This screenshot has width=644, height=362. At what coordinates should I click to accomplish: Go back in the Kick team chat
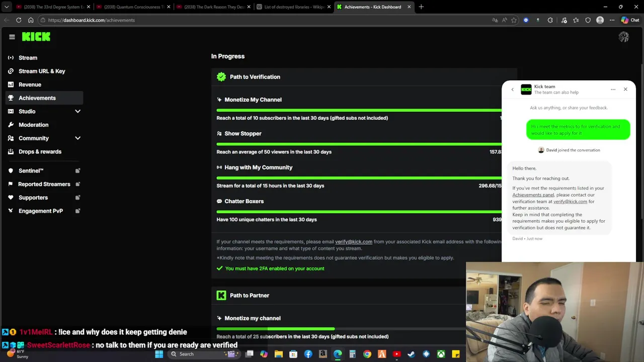[513, 89]
